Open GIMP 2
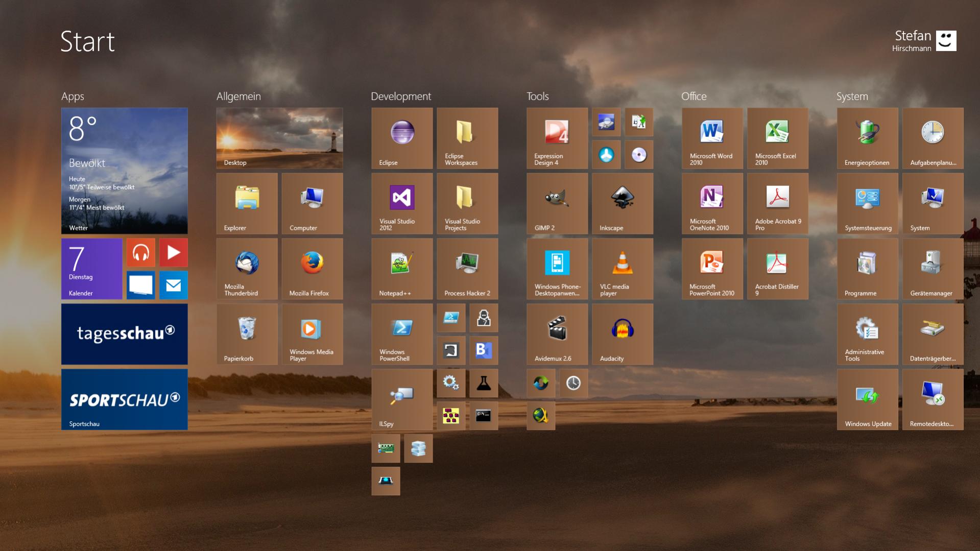980x551 pixels. (558, 203)
